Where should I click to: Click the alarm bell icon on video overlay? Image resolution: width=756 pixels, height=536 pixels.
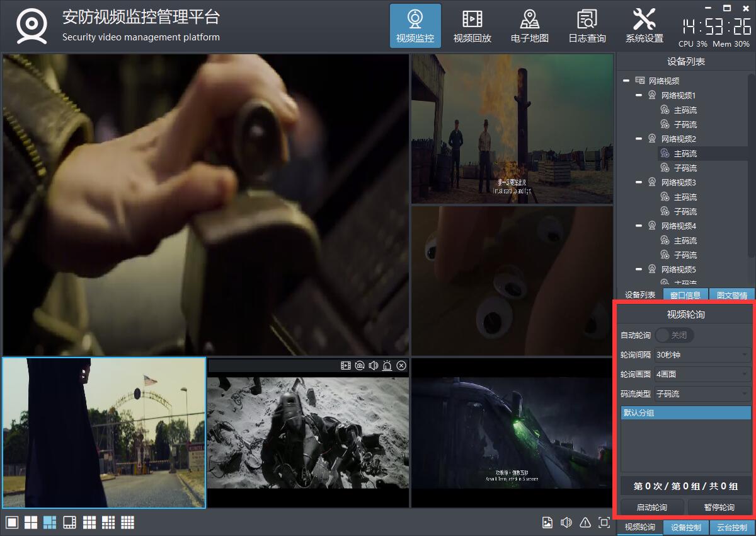click(x=387, y=365)
